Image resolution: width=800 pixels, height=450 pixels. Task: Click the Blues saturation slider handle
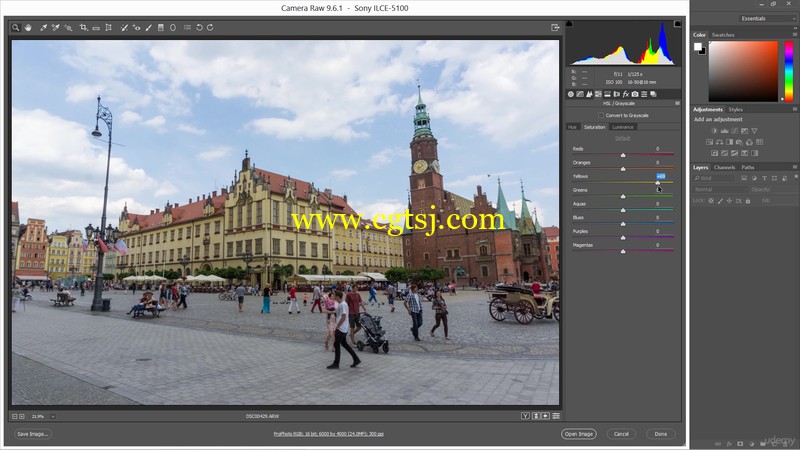pyautogui.click(x=623, y=223)
